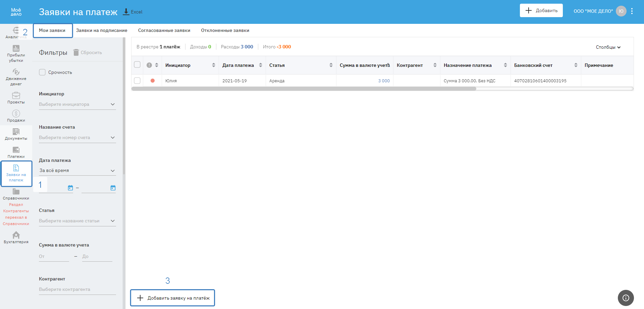Click the Юлия initiator cell

(190, 81)
